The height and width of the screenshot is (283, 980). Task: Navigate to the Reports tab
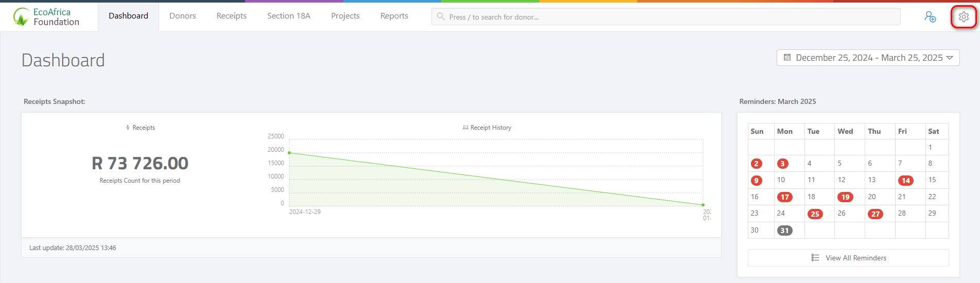pos(394,16)
